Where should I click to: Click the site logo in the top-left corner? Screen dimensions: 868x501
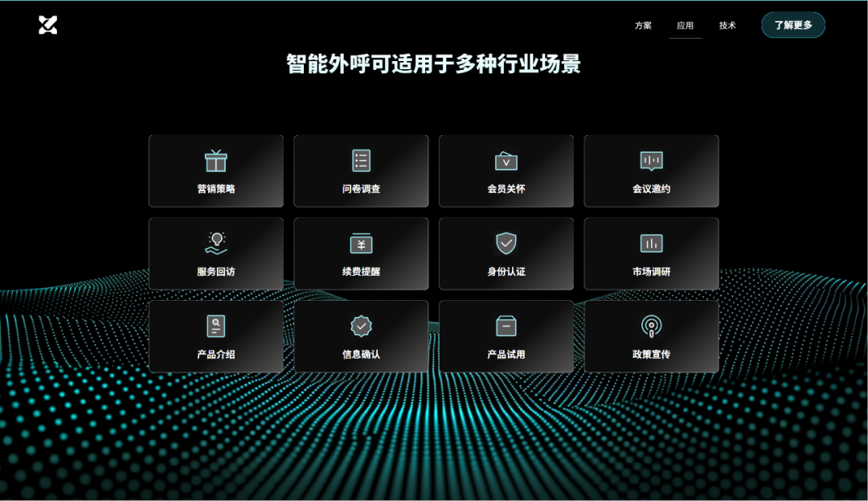pyautogui.click(x=47, y=24)
